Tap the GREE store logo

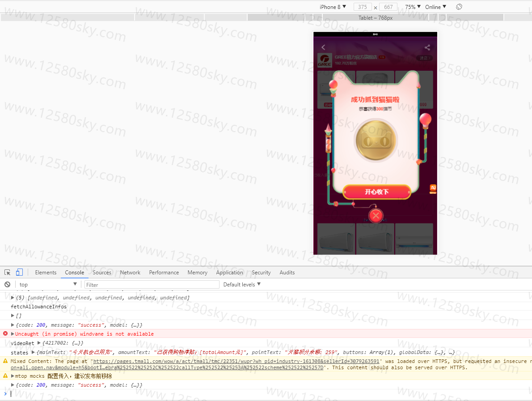click(x=325, y=60)
